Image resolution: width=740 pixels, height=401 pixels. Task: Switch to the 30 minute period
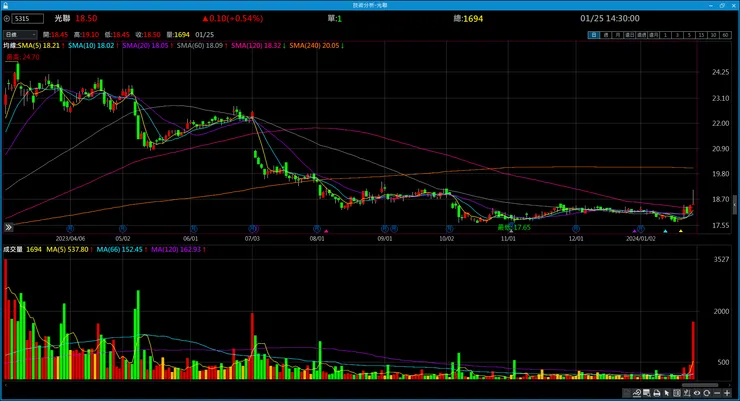click(713, 35)
